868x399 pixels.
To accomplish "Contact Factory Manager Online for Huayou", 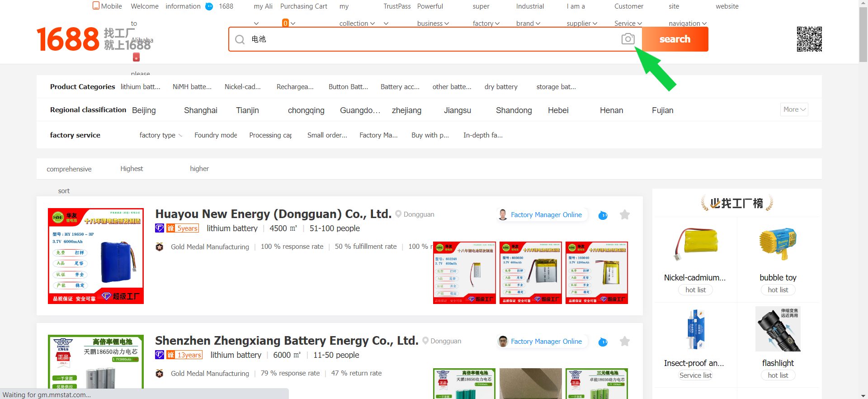I will coord(546,215).
